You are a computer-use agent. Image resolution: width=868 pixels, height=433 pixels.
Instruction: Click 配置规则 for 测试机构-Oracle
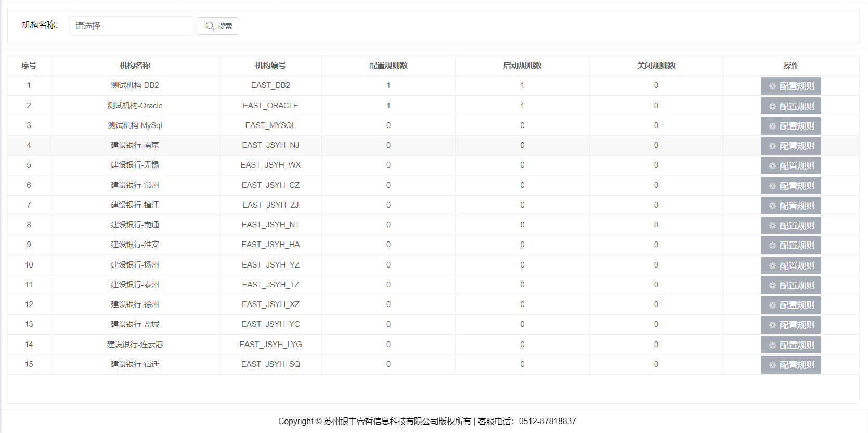click(x=791, y=106)
